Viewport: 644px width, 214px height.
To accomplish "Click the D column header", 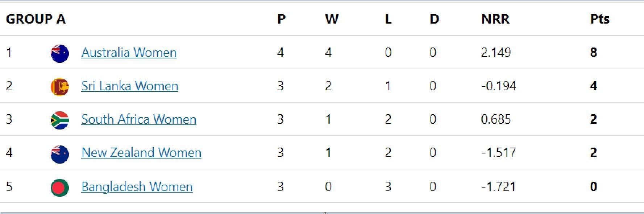I will [x=434, y=19].
